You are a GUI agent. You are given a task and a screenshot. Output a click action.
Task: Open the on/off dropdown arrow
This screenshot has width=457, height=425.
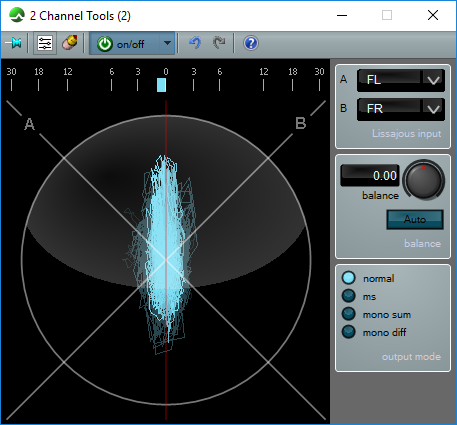click(x=167, y=43)
